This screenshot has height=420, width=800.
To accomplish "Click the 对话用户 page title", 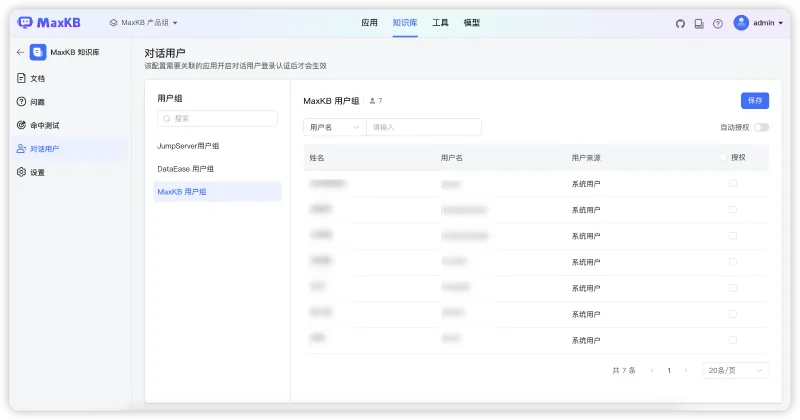I will tap(165, 53).
